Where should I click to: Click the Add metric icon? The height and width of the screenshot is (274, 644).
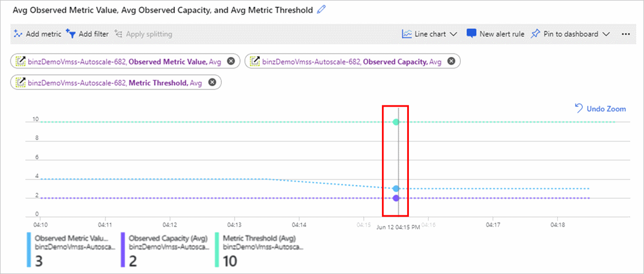(x=18, y=34)
